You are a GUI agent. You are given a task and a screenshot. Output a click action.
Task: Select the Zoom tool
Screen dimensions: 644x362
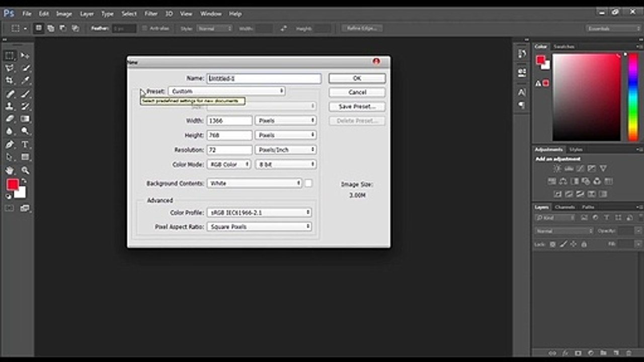click(25, 171)
